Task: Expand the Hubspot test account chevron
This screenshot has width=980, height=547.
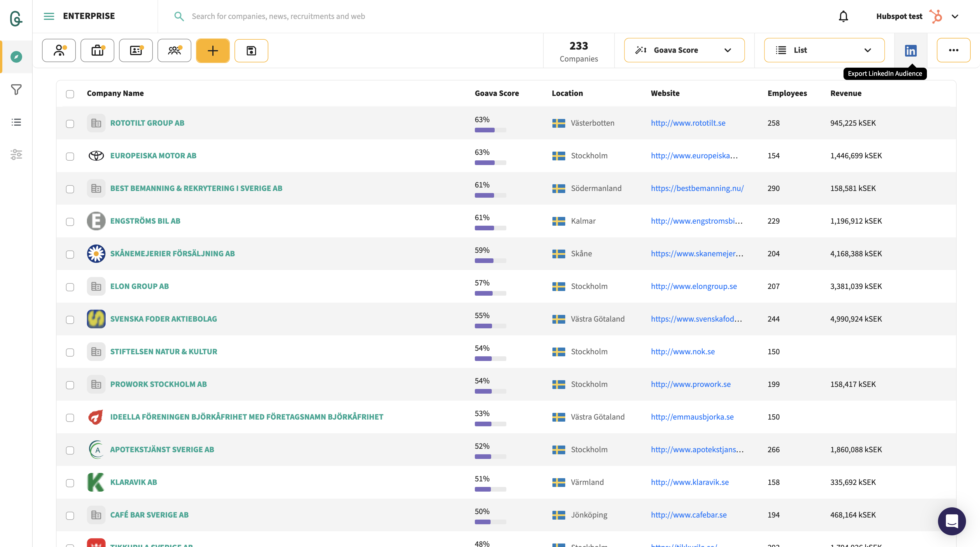Action: 955,16
